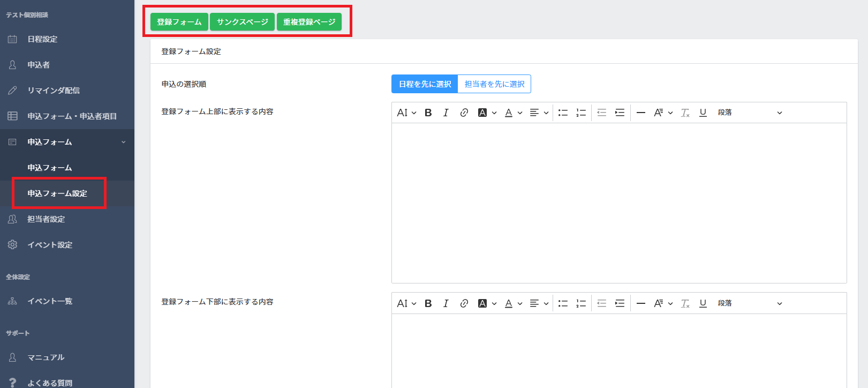Screen dimensions: 868x388
Task: Collapse 申込フォーム sidebar menu group
Action: [x=67, y=142]
